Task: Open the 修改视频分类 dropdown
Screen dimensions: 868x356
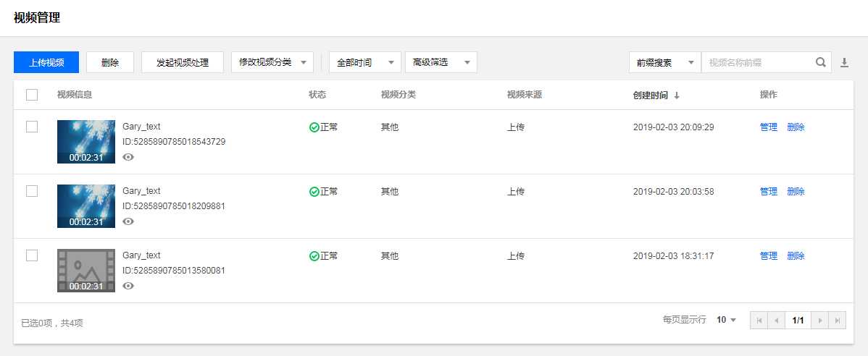Action: pyautogui.click(x=272, y=62)
